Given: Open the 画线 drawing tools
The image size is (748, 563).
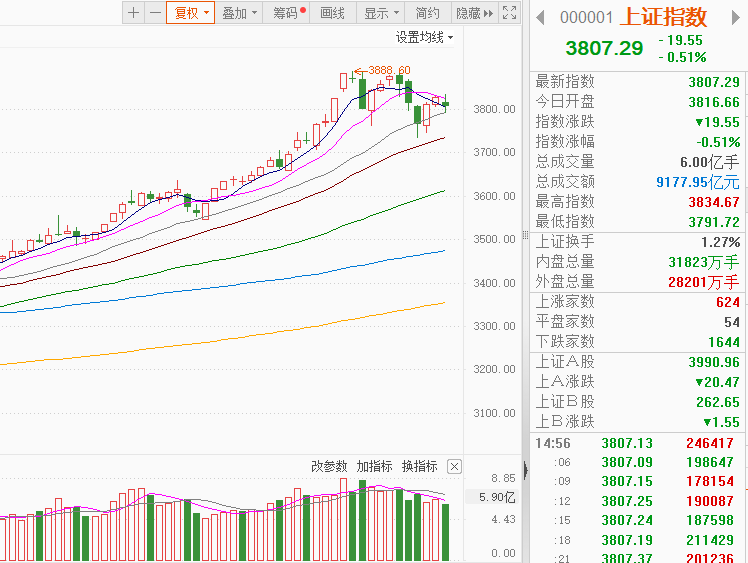Looking at the screenshot, I should (332, 13).
